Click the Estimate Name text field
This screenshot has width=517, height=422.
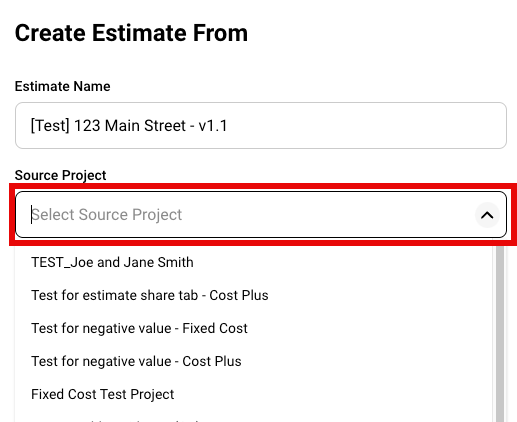pos(261,126)
